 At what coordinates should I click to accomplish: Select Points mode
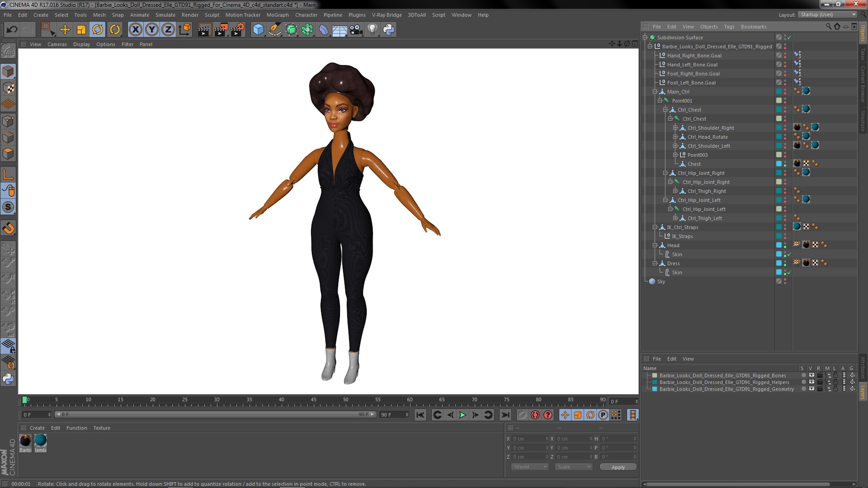click(x=8, y=121)
